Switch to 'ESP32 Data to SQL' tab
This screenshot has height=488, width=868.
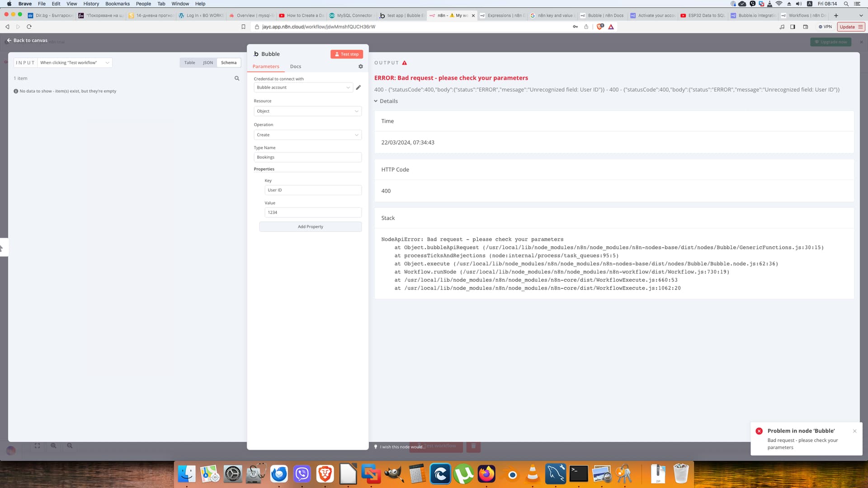point(703,15)
